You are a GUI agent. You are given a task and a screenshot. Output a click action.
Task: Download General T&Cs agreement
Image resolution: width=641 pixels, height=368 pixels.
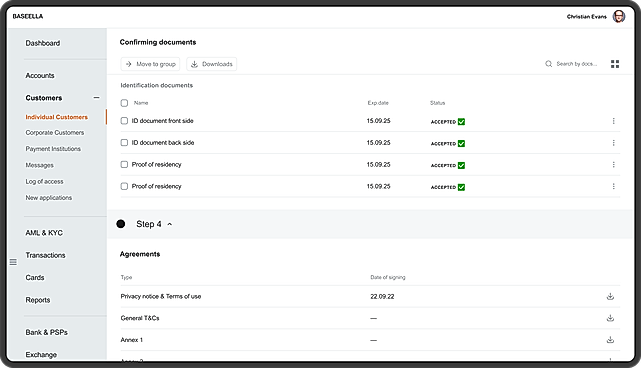click(610, 318)
